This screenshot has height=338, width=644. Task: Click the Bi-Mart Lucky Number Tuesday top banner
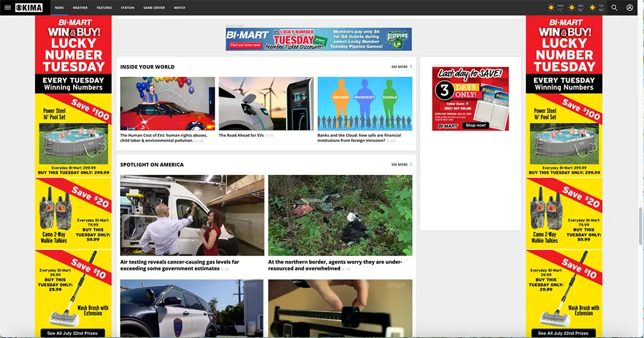pos(318,39)
